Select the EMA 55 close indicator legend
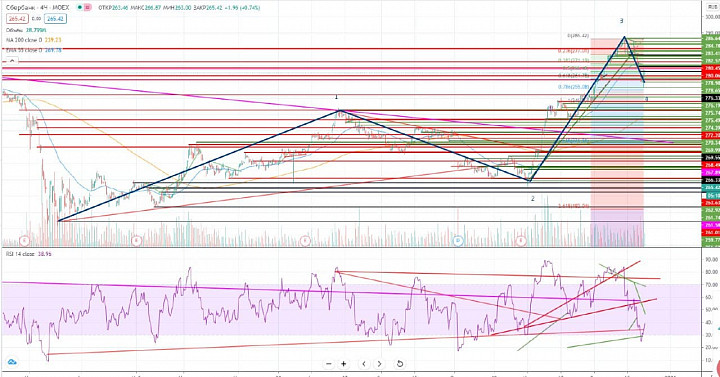The width and height of the screenshot is (720, 377). (x=34, y=50)
